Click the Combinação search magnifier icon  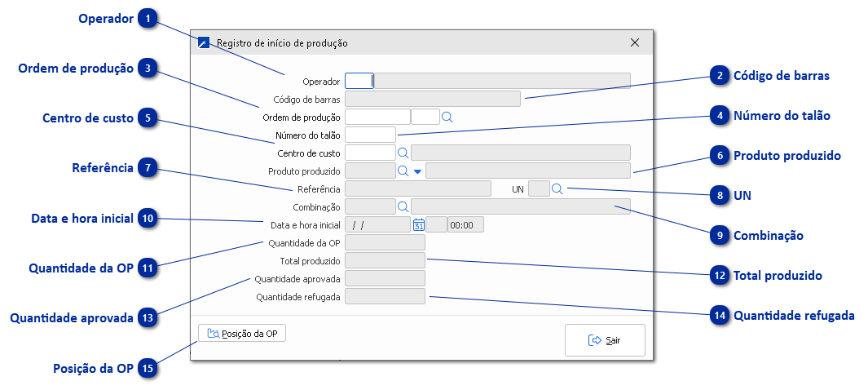[x=402, y=206]
